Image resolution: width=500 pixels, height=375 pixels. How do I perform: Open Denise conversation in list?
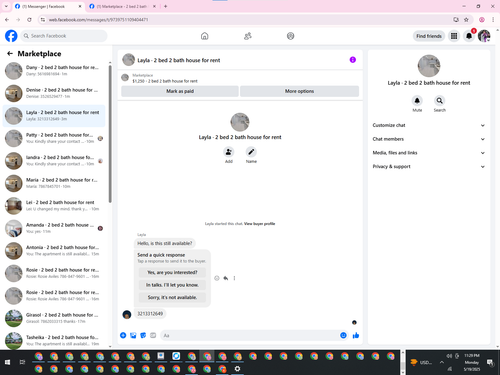click(x=54, y=93)
